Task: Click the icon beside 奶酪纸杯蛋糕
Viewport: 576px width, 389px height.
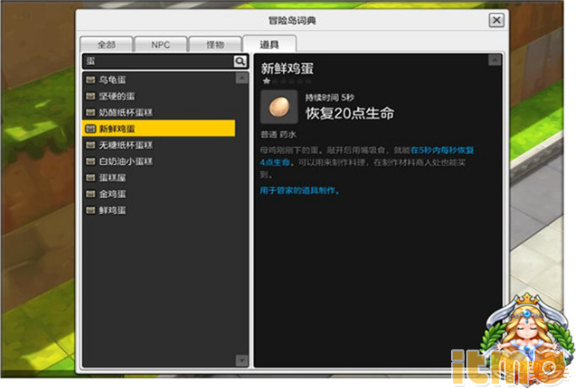Action: (x=90, y=112)
